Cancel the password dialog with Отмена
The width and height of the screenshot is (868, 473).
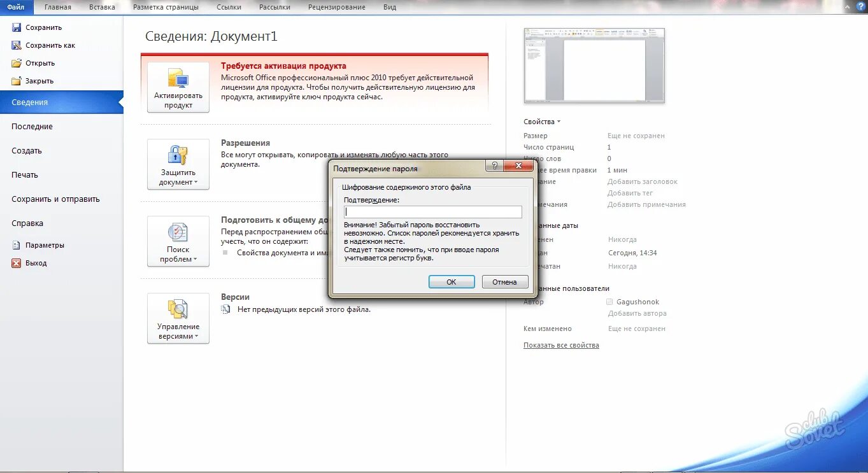504,282
